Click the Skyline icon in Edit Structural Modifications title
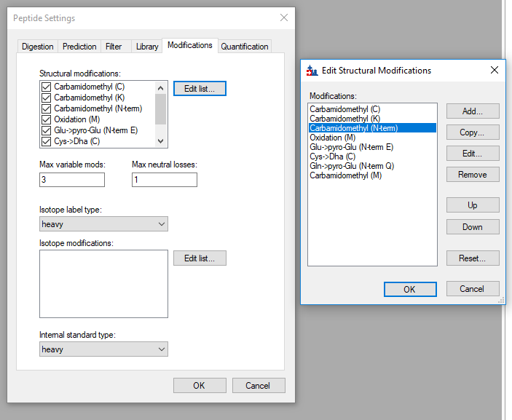The height and width of the screenshot is (420, 512). pos(312,71)
